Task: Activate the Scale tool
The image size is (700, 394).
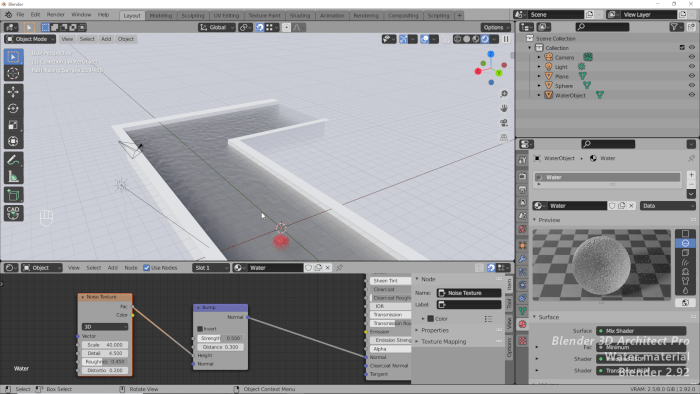Action: [13, 125]
